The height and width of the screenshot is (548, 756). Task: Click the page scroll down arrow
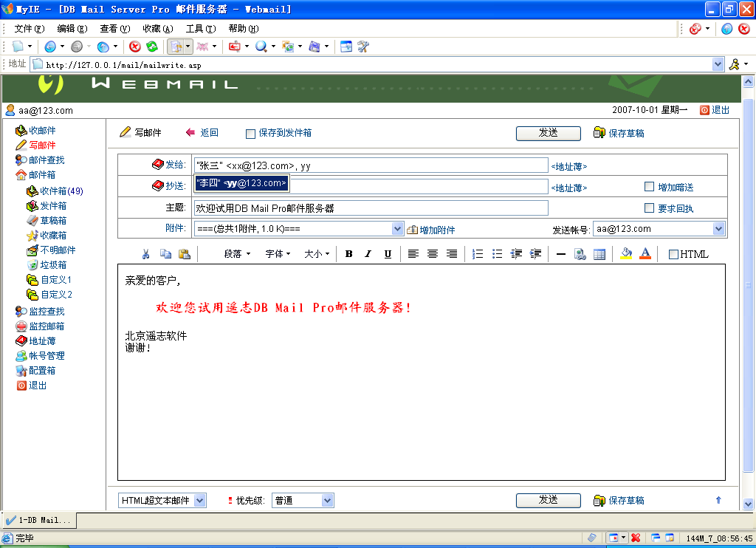click(x=748, y=504)
